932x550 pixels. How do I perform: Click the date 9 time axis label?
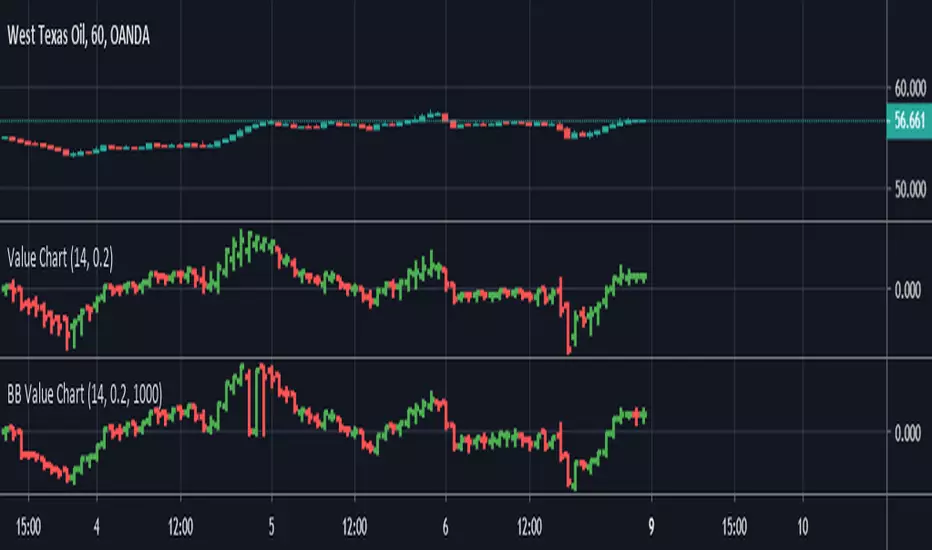coord(651,527)
